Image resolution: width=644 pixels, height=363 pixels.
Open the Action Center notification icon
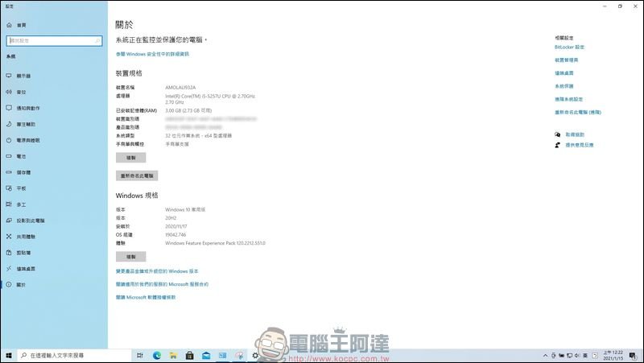tap(633, 356)
